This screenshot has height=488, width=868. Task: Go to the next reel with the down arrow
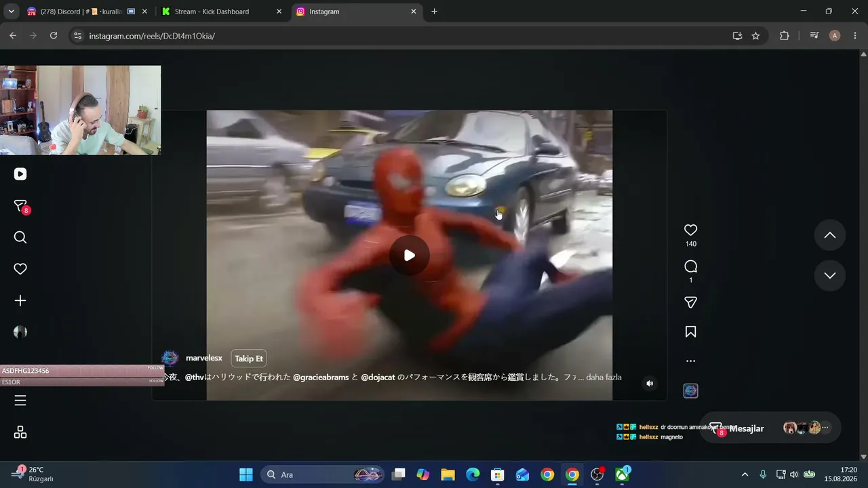coord(830,275)
